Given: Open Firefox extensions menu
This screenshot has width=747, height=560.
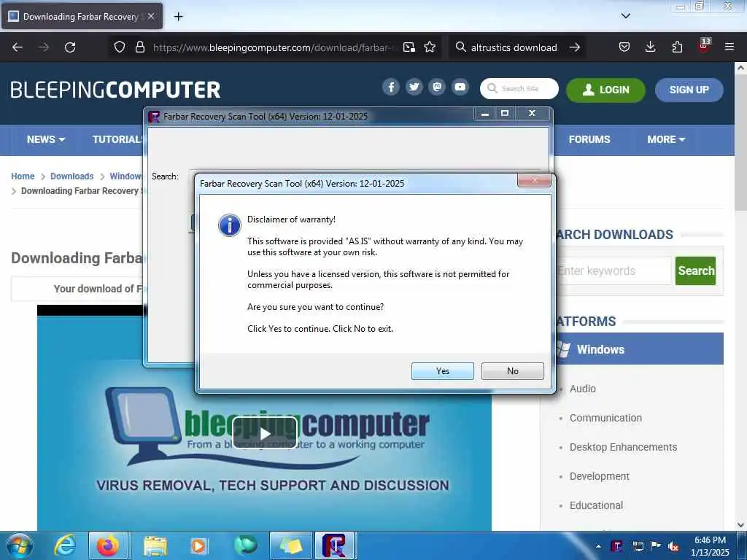Looking at the screenshot, I should tap(677, 47).
